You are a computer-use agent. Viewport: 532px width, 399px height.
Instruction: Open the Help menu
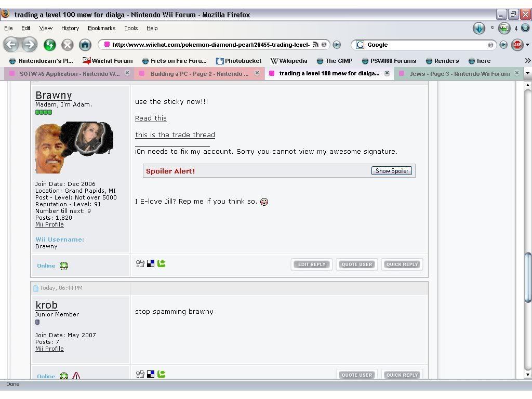click(x=152, y=28)
